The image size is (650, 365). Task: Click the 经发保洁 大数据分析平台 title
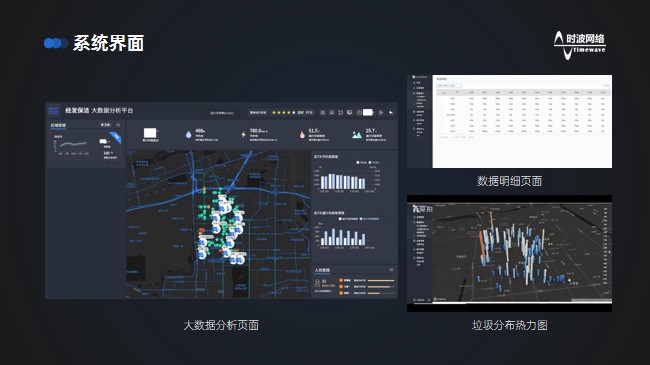tap(99, 111)
